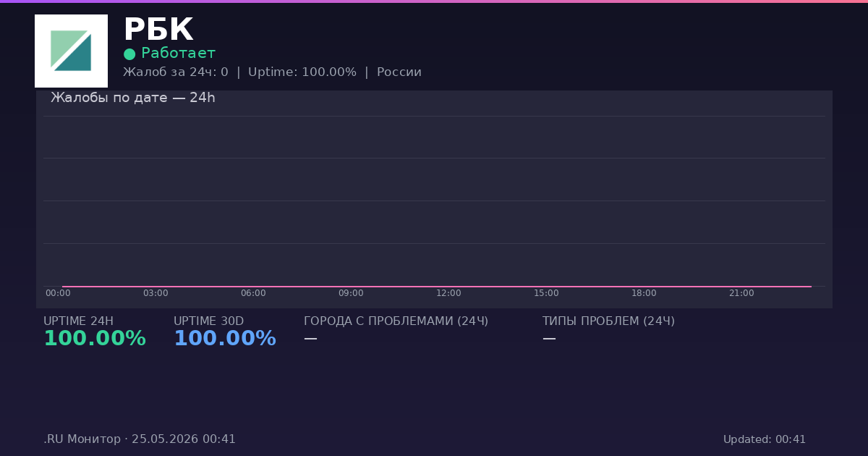Click the 03:00 axis label

(x=156, y=293)
